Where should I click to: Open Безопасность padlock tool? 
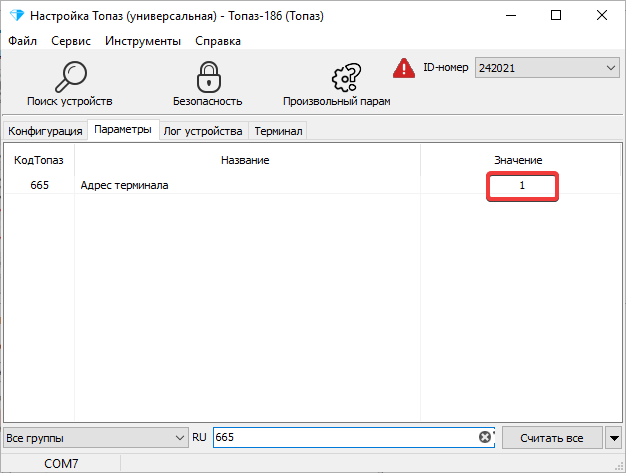pyautogui.click(x=208, y=77)
